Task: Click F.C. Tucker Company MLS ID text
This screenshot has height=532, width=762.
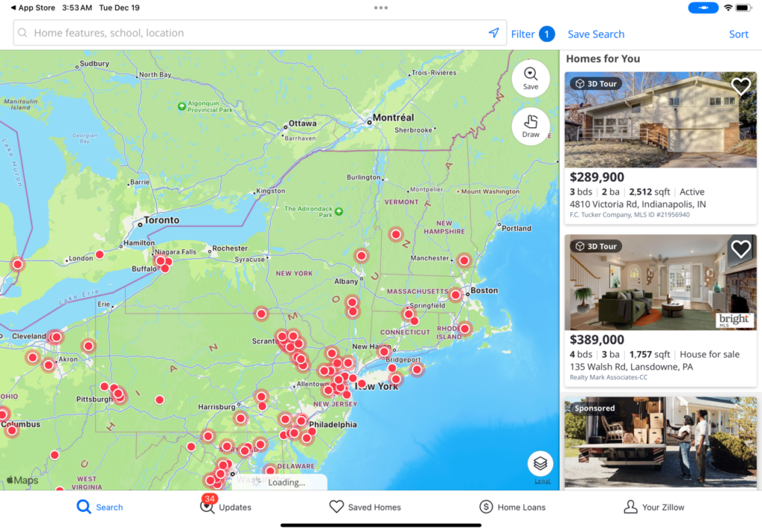Action: [630, 215]
